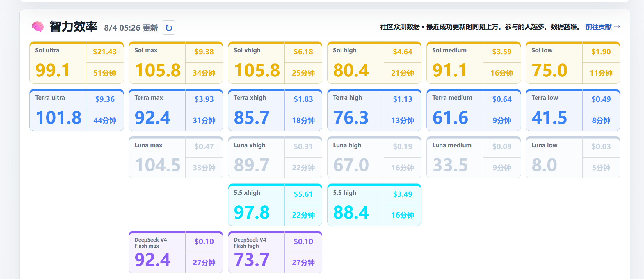
Task: Click the Sol max card title
Action: coord(146,50)
